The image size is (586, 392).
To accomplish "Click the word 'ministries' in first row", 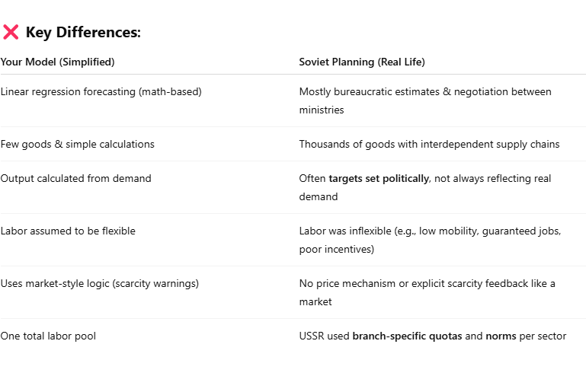I will click(x=322, y=110).
